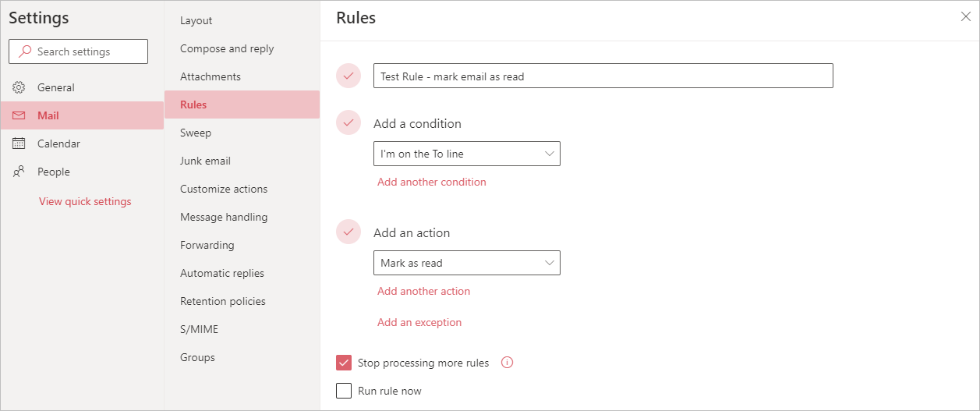Click the rule name text field

point(603,76)
